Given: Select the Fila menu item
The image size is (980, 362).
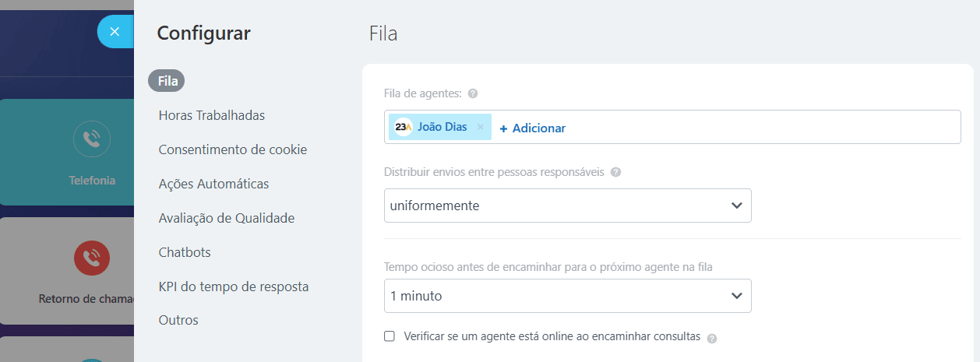Looking at the screenshot, I should (x=167, y=80).
